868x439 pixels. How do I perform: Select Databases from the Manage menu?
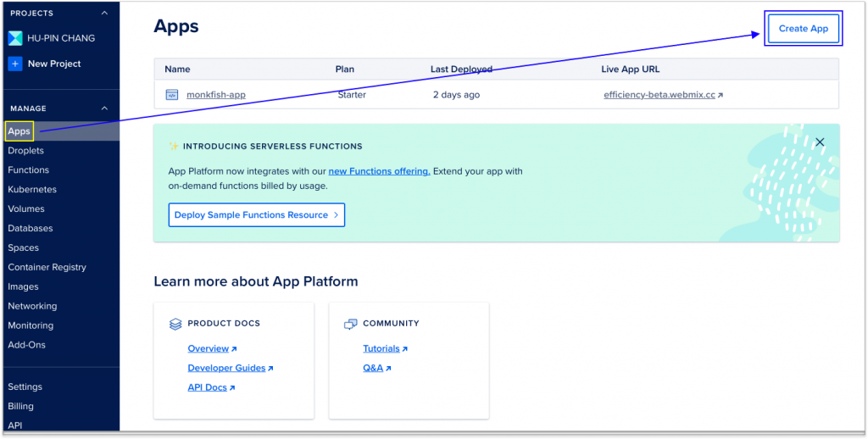pyautogui.click(x=31, y=229)
